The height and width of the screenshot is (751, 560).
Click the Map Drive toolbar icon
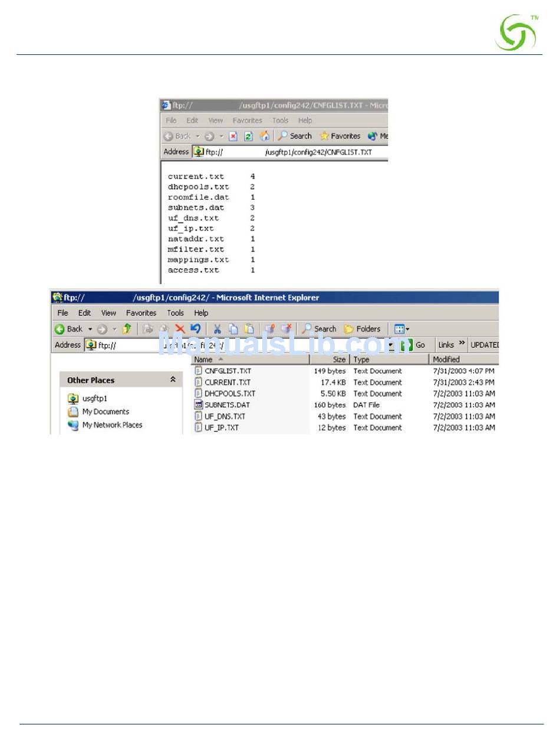pos(270,329)
